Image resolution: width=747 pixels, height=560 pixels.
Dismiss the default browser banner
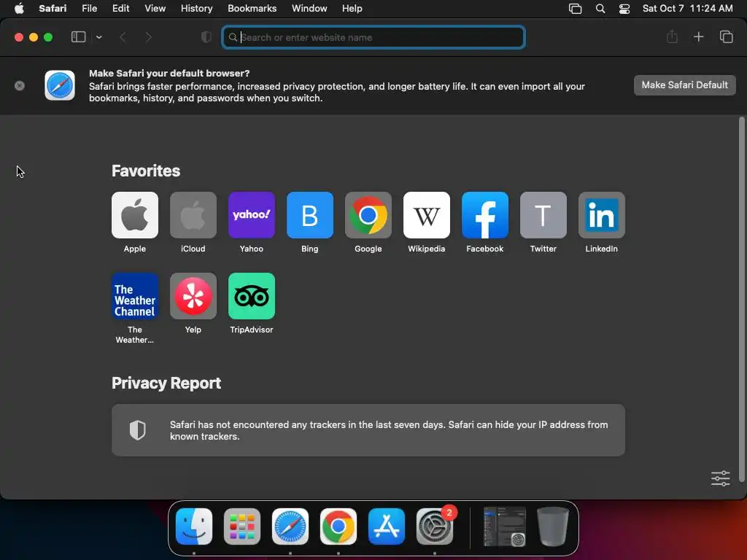click(x=20, y=86)
